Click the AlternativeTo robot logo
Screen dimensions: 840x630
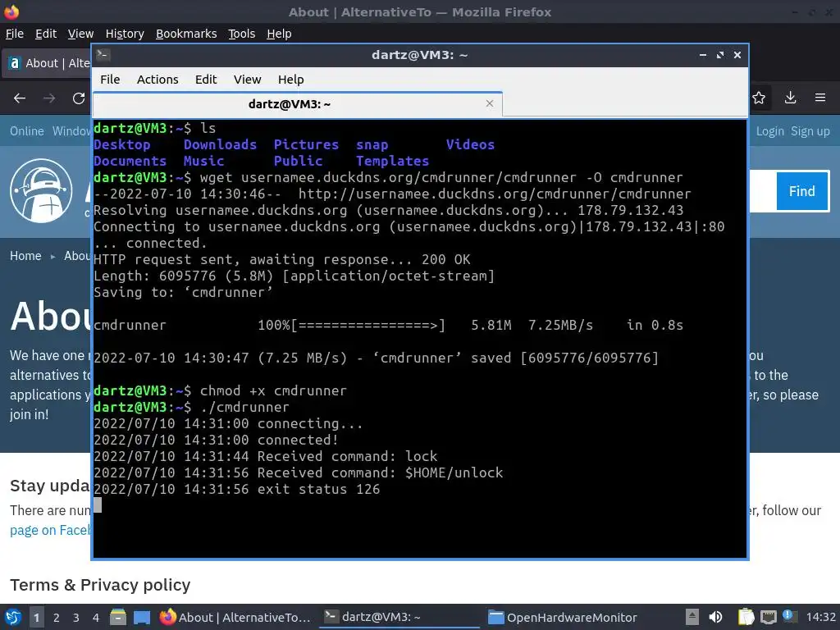41,190
